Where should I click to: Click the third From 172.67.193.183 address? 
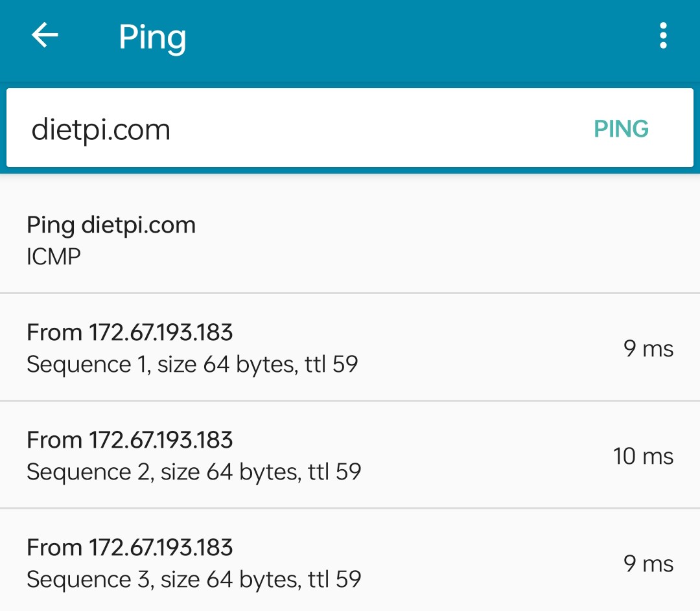coord(130,548)
